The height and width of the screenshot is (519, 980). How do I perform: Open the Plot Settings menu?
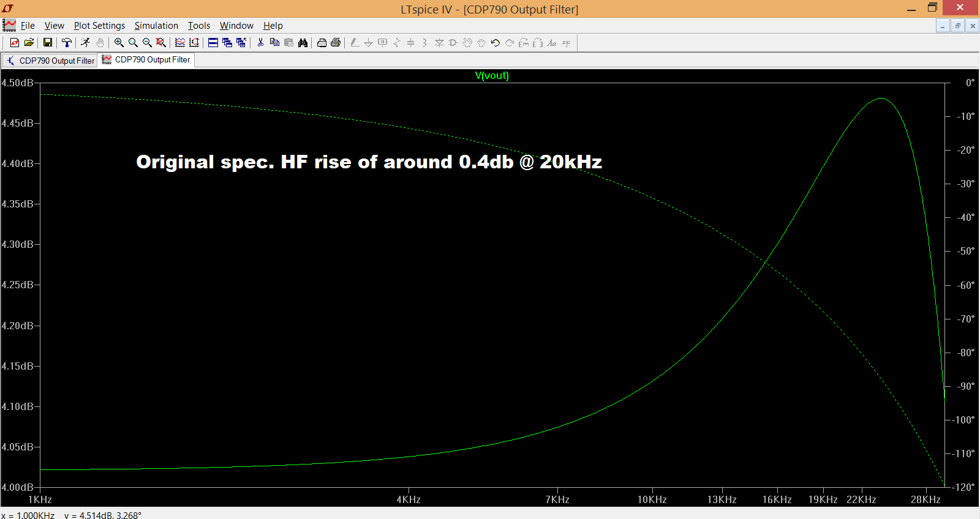[99, 26]
